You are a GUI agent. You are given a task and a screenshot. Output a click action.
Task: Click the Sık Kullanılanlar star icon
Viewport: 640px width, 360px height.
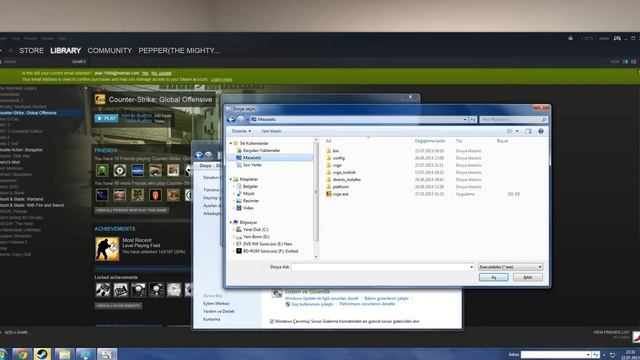point(236,143)
